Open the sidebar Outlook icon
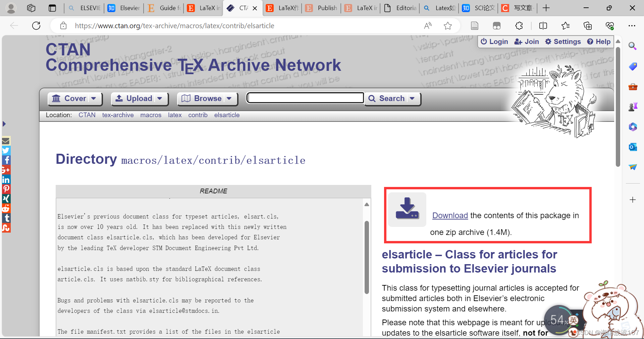Viewport: 644px width, 339px height. pyautogui.click(x=633, y=147)
